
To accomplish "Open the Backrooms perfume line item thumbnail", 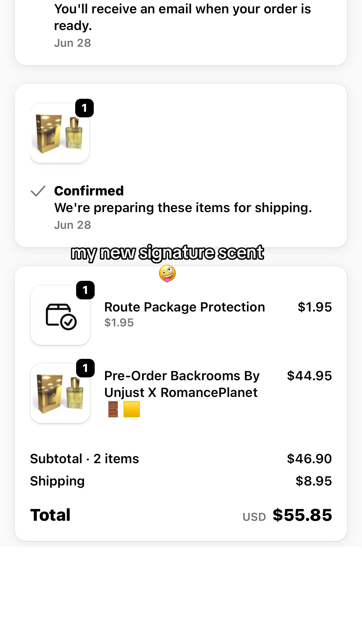I will point(60,393).
